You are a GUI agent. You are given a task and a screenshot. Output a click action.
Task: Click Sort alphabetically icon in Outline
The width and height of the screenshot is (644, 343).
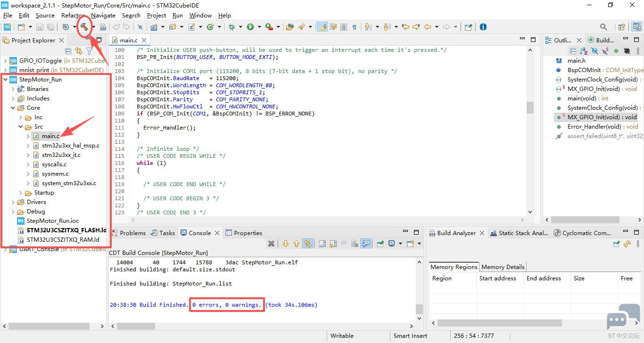(x=584, y=51)
